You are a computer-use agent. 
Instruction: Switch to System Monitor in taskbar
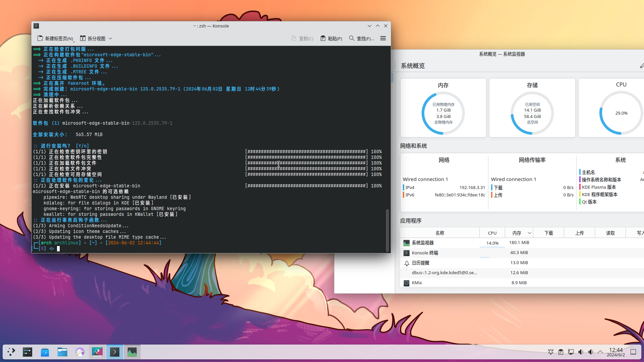[x=132, y=352]
